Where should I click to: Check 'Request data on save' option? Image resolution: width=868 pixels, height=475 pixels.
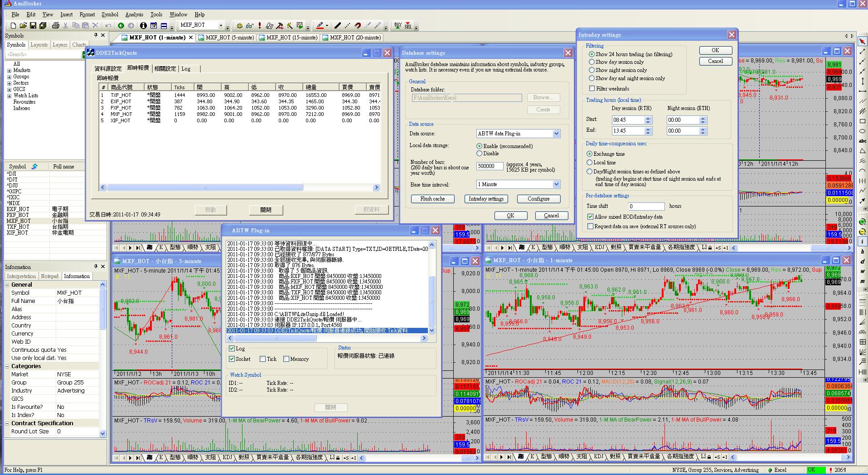591,226
